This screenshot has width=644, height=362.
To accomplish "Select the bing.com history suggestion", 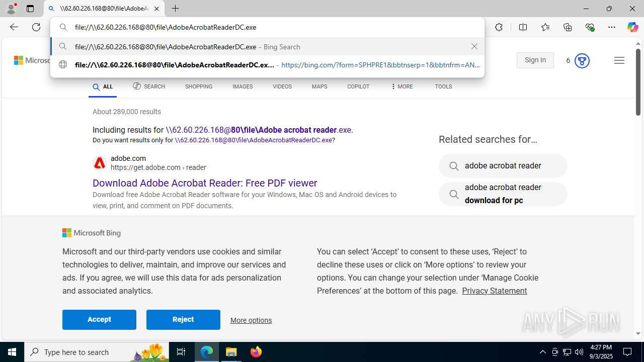I will [x=267, y=65].
